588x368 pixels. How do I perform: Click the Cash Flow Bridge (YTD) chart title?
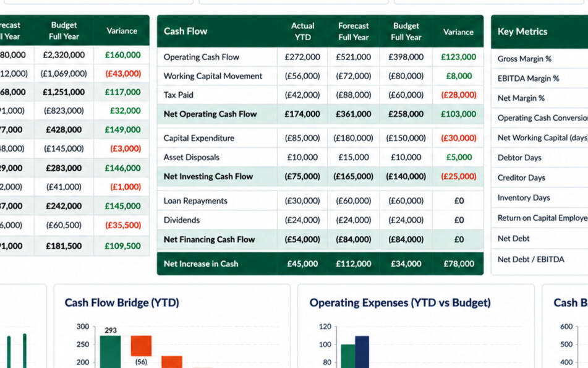(x=122, y=302)
